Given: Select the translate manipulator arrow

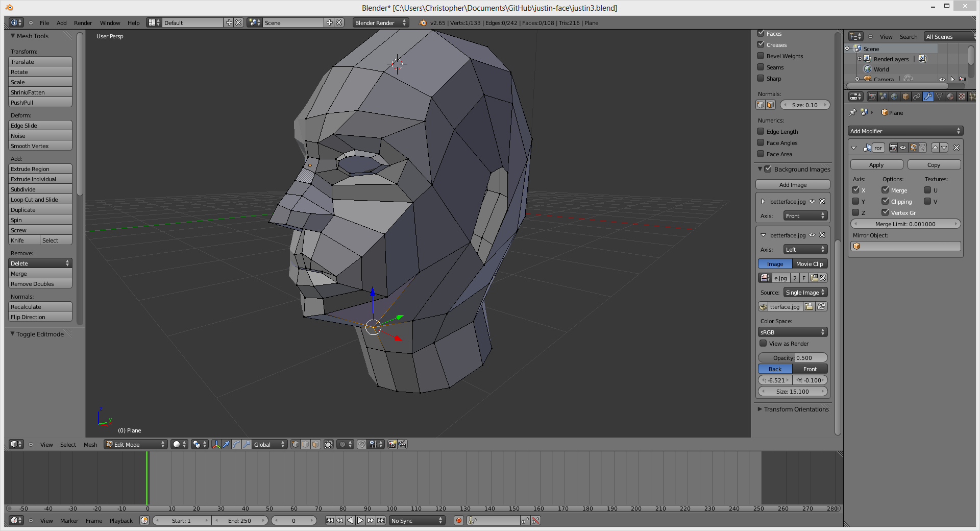Looking at the screenshot, I should (226, 444).
